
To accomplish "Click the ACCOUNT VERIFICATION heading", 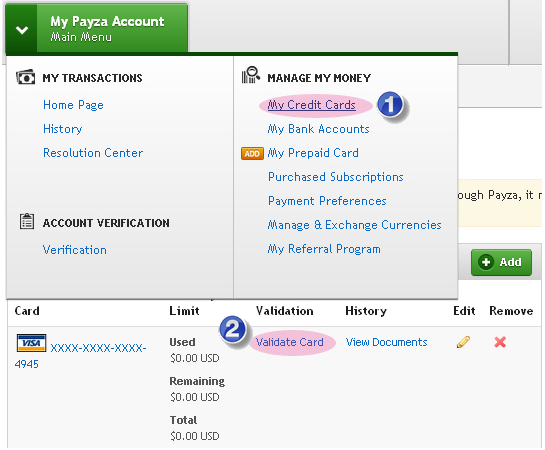I will click(x=106, y=223).
